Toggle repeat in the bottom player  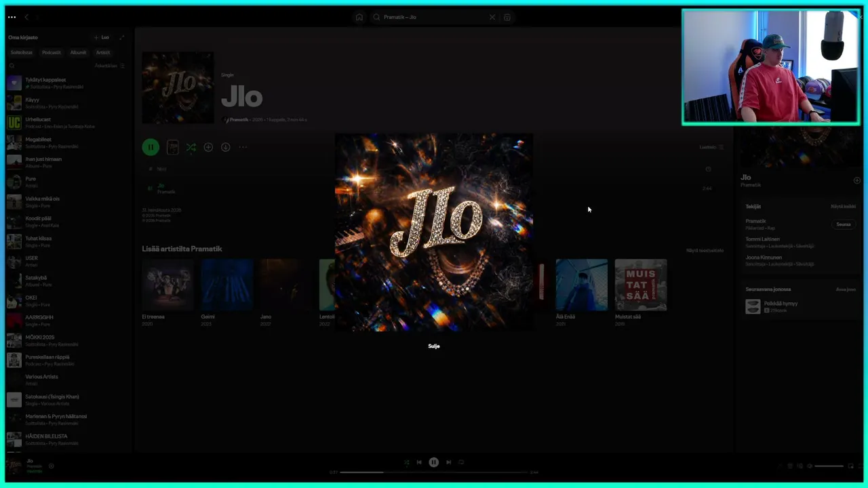pos(461,462)
